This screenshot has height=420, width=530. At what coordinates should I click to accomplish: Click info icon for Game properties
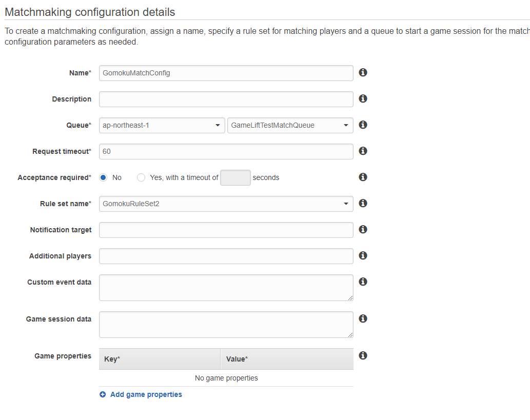(x=363, y=355)
